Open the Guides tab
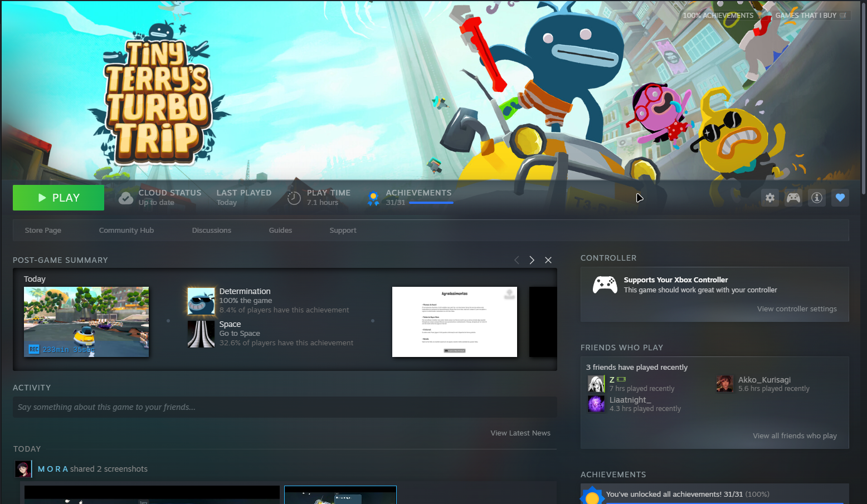 (x=280, y=231)
